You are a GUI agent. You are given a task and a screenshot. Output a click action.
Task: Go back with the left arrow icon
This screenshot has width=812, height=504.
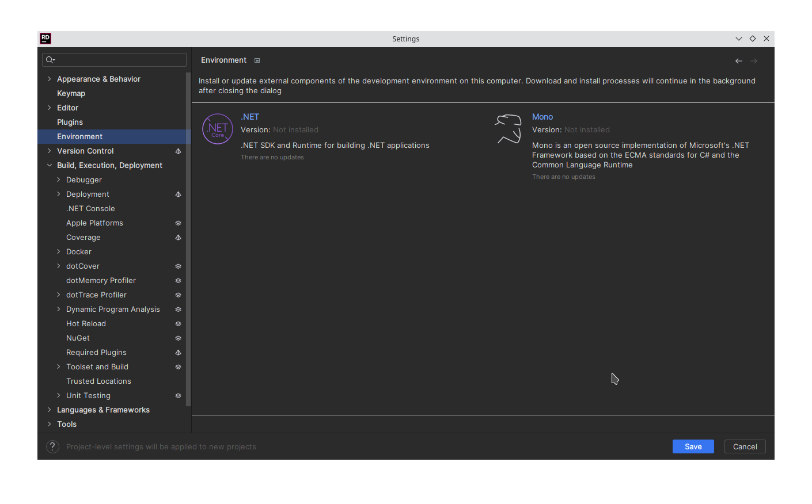[739, 61]
